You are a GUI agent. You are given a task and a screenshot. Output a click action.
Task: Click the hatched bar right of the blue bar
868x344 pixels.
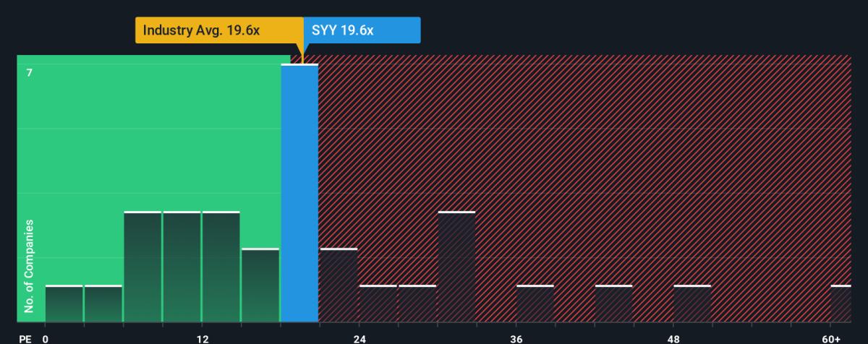point(339,285)
